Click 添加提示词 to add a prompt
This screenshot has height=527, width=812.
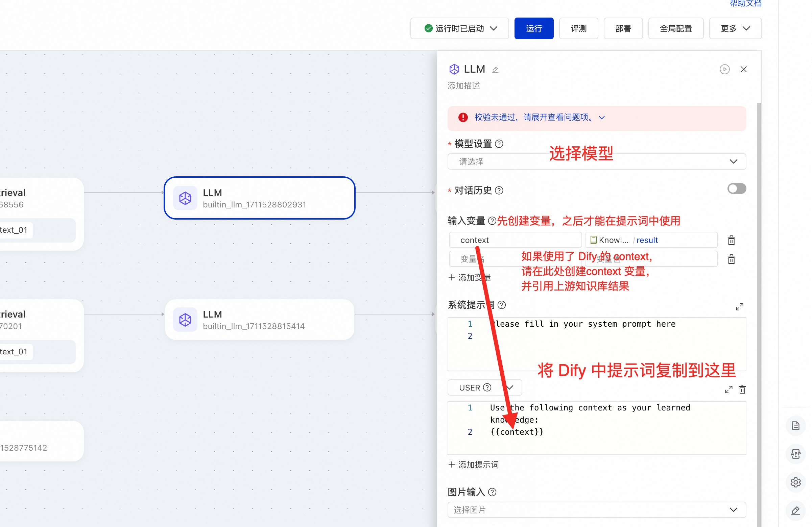pyautogui.click(x=474, y=464)
